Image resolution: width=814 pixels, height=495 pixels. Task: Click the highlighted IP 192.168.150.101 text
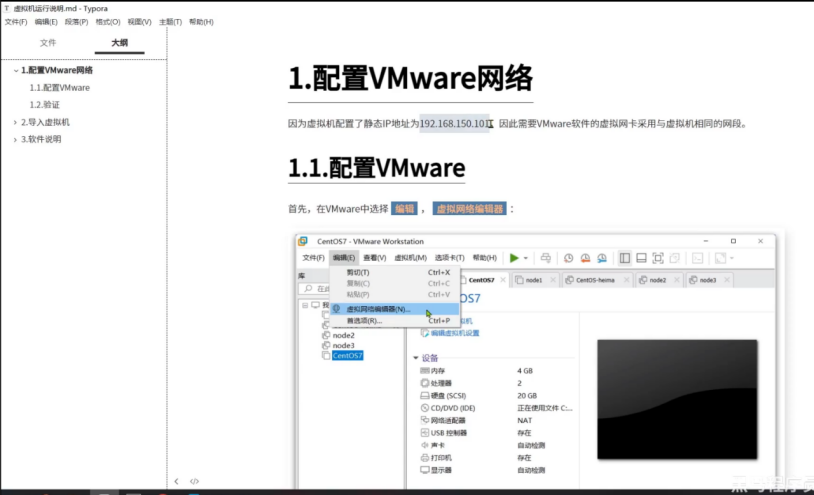point(454,123)
